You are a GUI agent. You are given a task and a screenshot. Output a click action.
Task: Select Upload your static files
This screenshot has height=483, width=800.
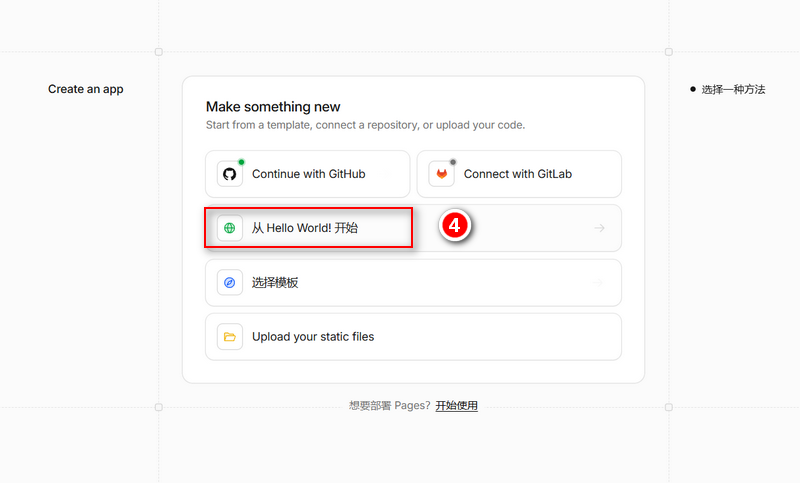pos(413,337)
